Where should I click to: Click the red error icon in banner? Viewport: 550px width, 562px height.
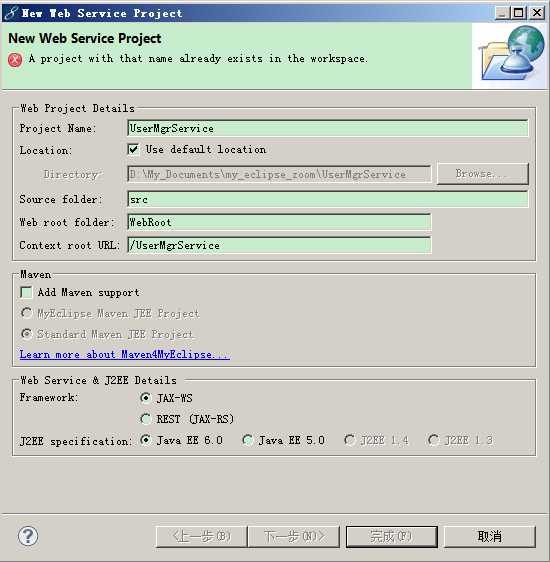pyautogui.click(x=15, y=59)
